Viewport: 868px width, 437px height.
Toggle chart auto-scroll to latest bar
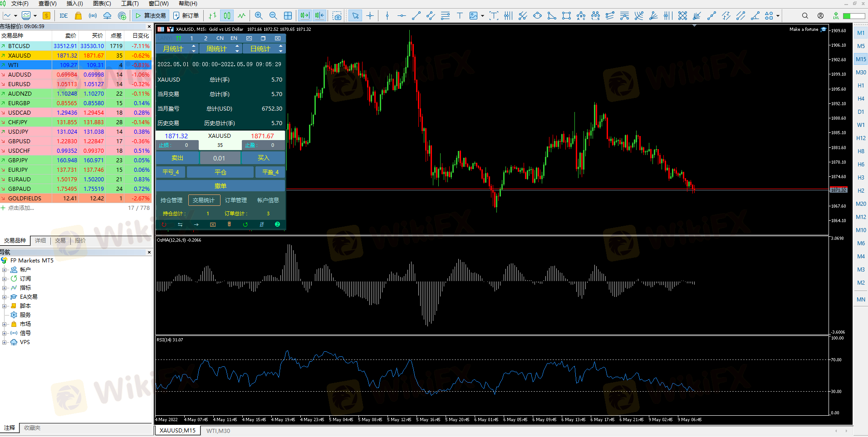click(304, 16)
